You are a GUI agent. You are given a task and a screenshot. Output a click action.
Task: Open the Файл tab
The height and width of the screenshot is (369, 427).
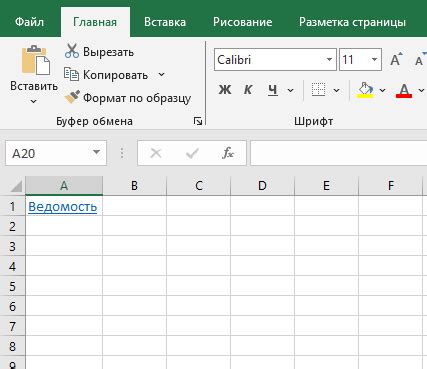[x=29, y=22]
